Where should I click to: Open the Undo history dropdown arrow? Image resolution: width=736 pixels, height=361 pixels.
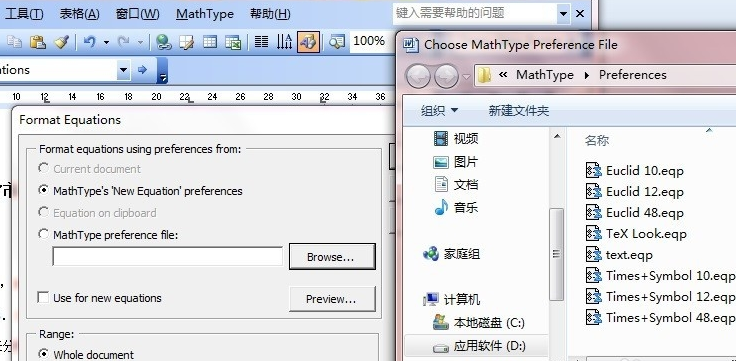(106, 43)
